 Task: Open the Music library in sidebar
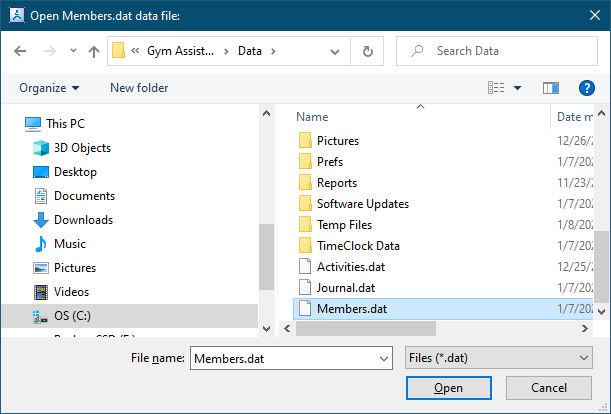(x=69, y=244)
